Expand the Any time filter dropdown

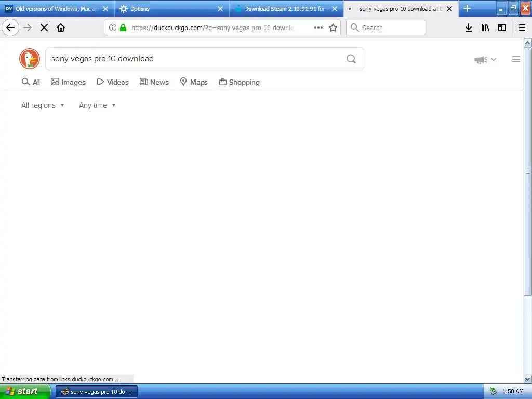coord(97,105)
